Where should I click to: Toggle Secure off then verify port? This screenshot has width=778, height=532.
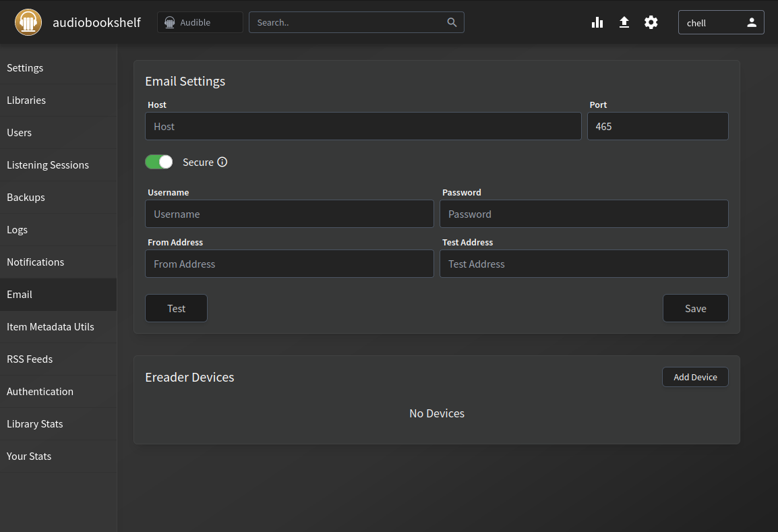pos(158,162)
